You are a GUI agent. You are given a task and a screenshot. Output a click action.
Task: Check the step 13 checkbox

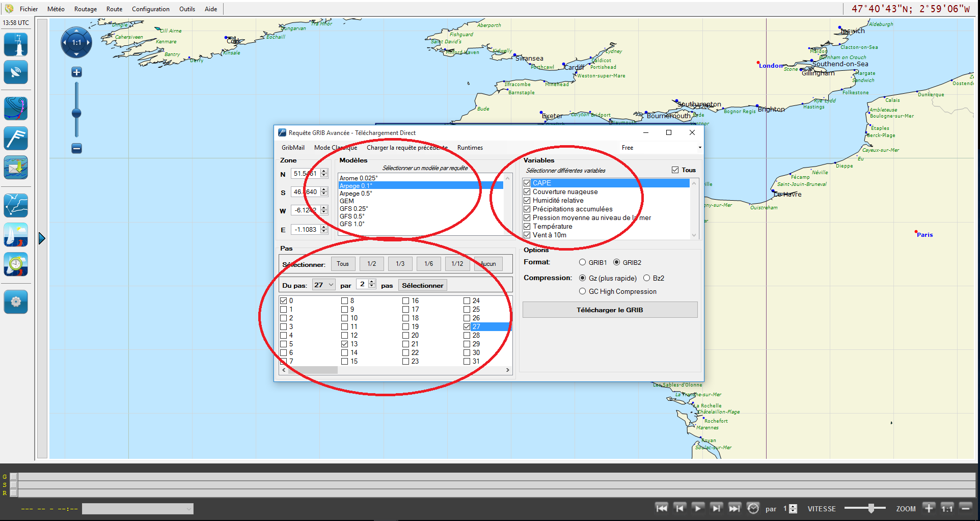(x=345, y=344)
